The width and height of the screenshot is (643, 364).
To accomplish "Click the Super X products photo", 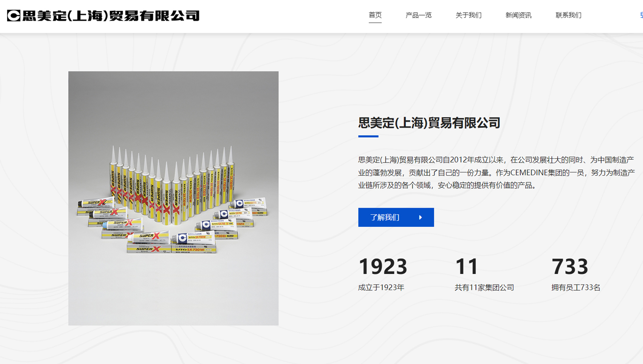I will [173, 198].
